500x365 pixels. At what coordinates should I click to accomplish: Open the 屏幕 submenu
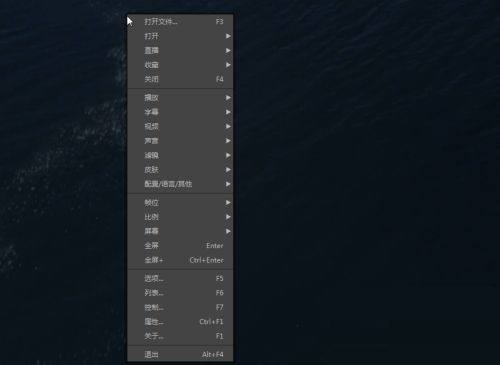click(180, 231)
